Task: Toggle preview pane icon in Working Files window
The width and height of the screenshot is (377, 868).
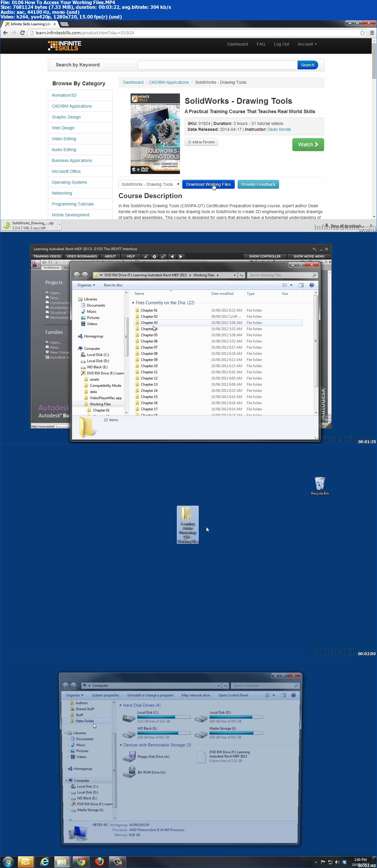Action: (301, 285)
